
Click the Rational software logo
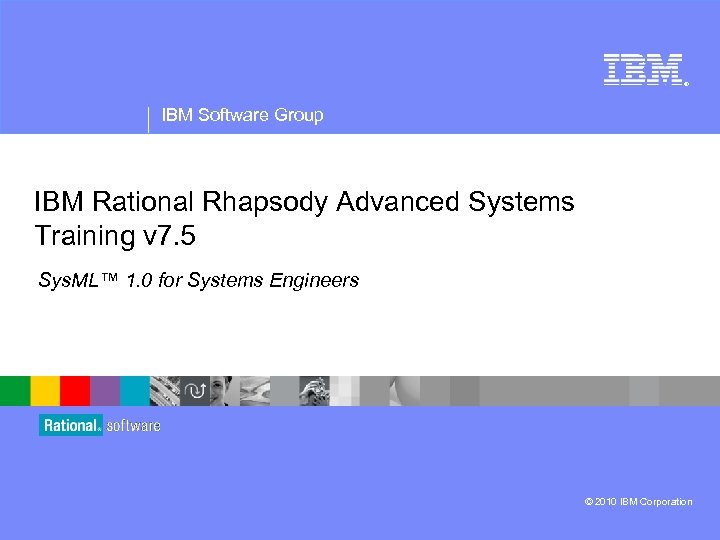100,425
